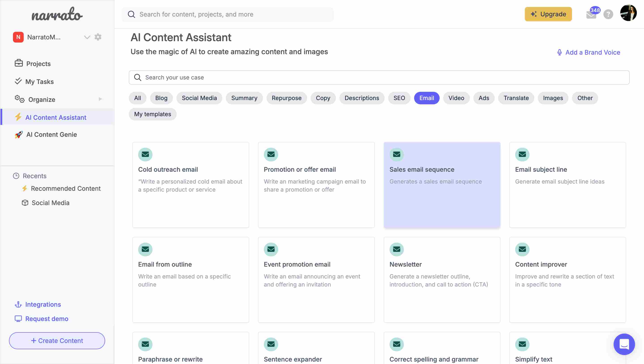
Task: Click the Cold outreach email icon
Action: pos(145,154)
